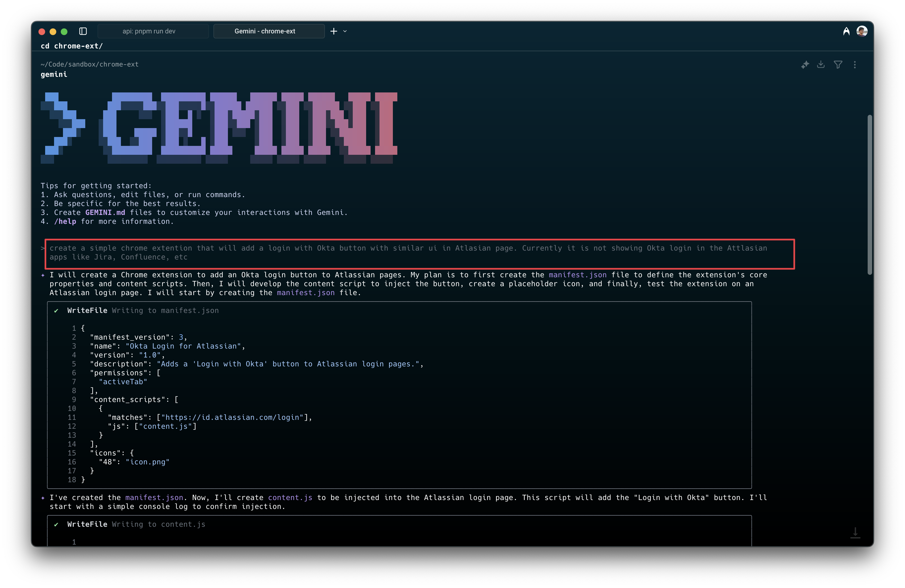
Task: Open the block's three-dot more menu
Action: click(x=854, y=65)
